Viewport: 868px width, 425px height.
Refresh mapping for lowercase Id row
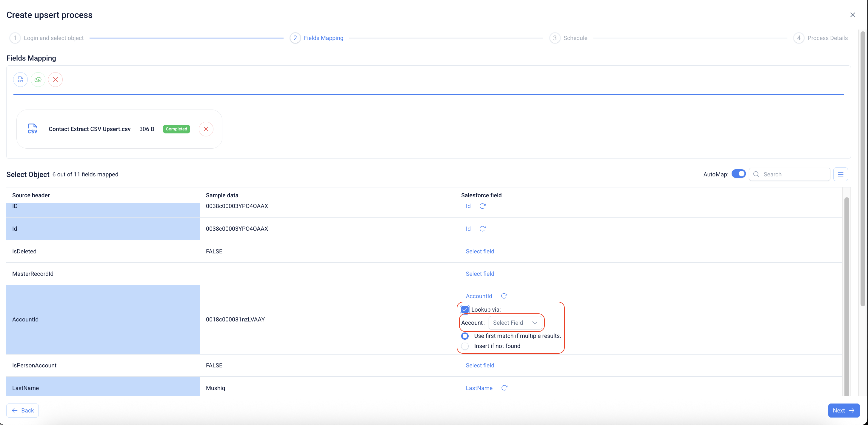pos(483,229)
